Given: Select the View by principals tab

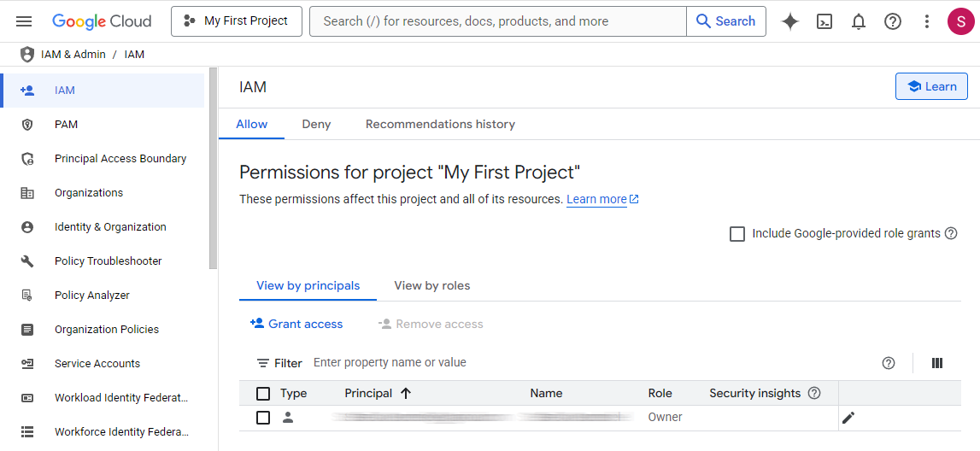Looking at the screenshot, I should click(x=308, y=285).
